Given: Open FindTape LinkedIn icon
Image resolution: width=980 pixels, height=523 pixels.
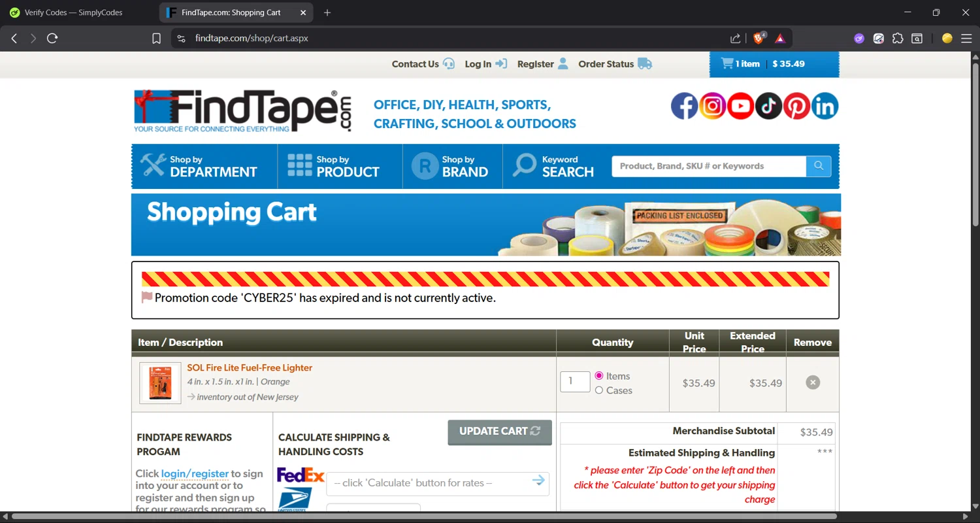Looking at the screenshot, I should tap(825, 106).
